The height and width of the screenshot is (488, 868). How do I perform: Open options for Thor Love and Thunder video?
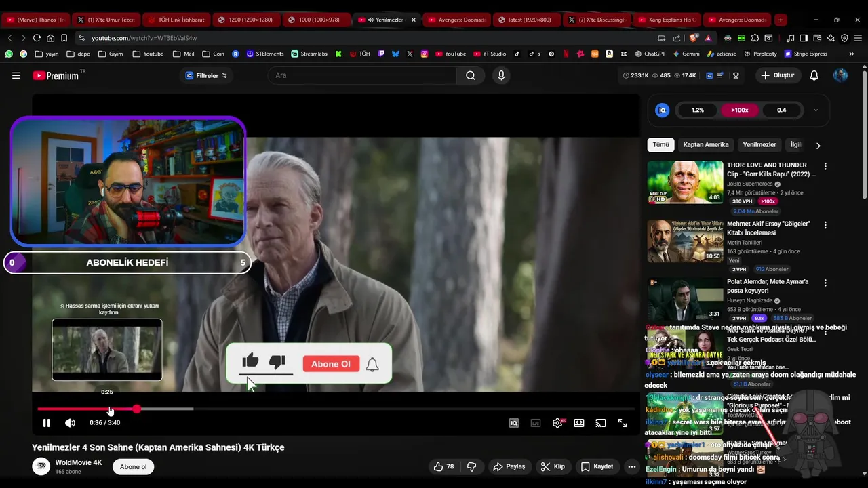pyautogui.click(x=825, y=166)
